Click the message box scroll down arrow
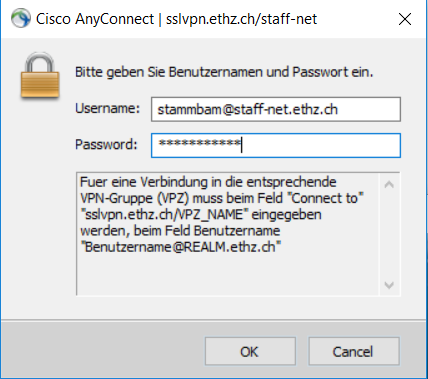Viewport: 428px width, 379px height. coord(389,285)
